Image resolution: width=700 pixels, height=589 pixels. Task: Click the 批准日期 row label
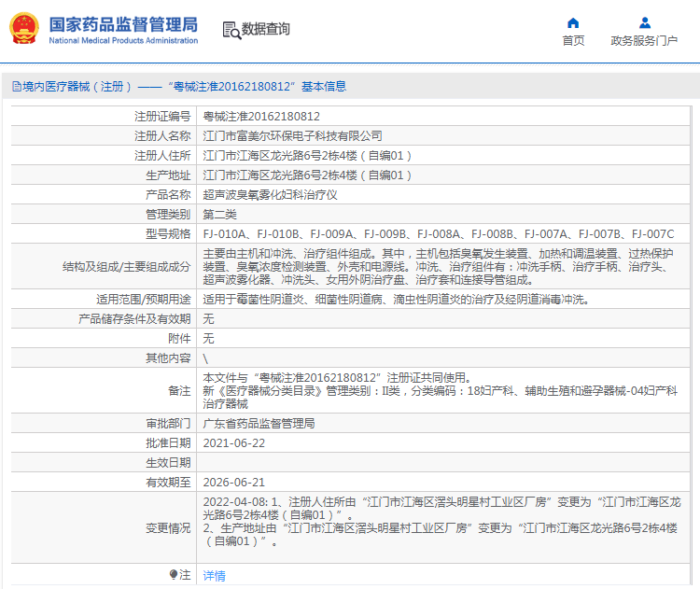pyautogui.click(x=168, y=443)
